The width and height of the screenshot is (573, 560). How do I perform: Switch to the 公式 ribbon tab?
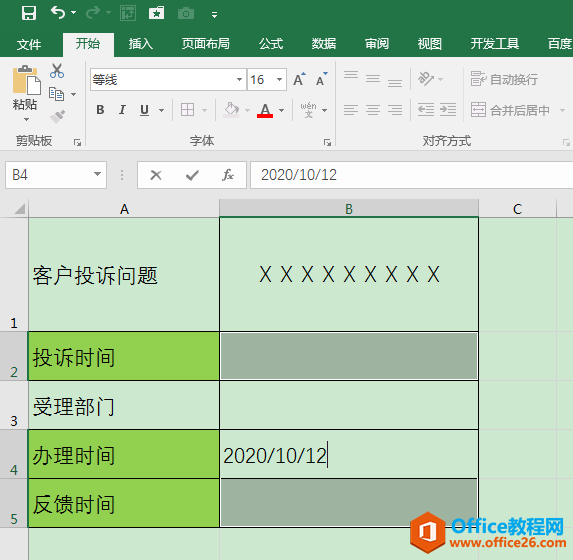pos(271,44)
